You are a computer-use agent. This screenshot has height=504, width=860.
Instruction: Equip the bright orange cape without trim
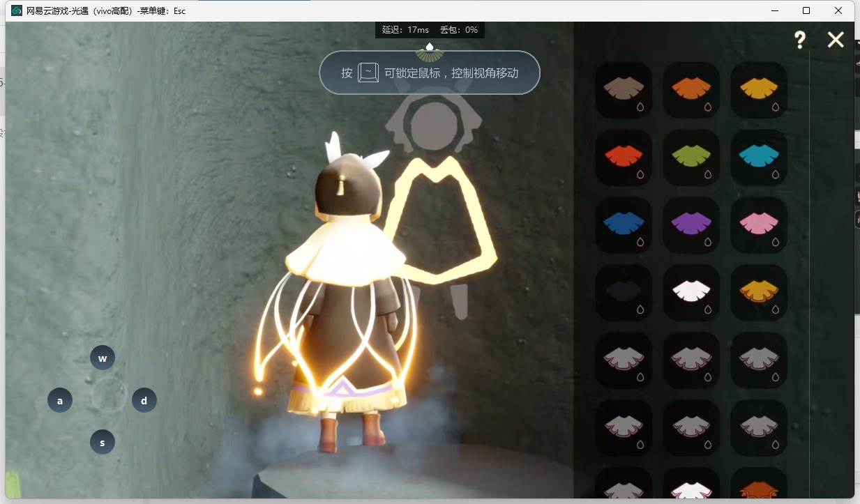[x=691, y=90]
